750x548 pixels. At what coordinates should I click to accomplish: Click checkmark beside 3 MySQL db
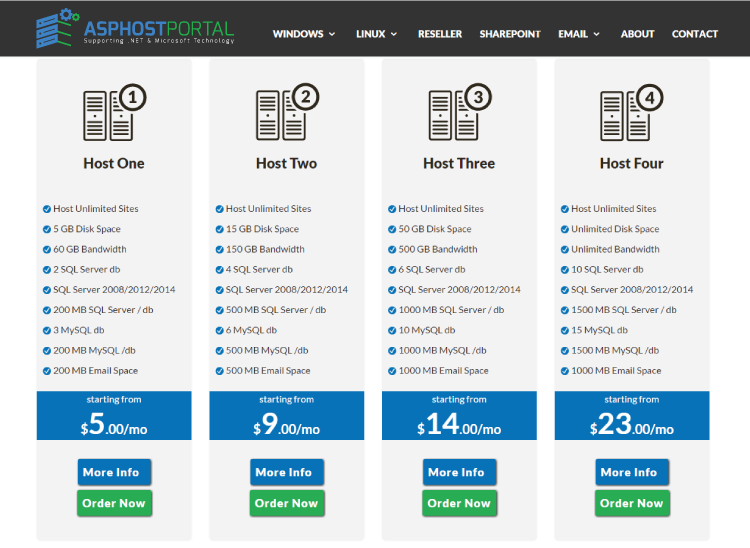pyautogui.click(x=47, y=330)
